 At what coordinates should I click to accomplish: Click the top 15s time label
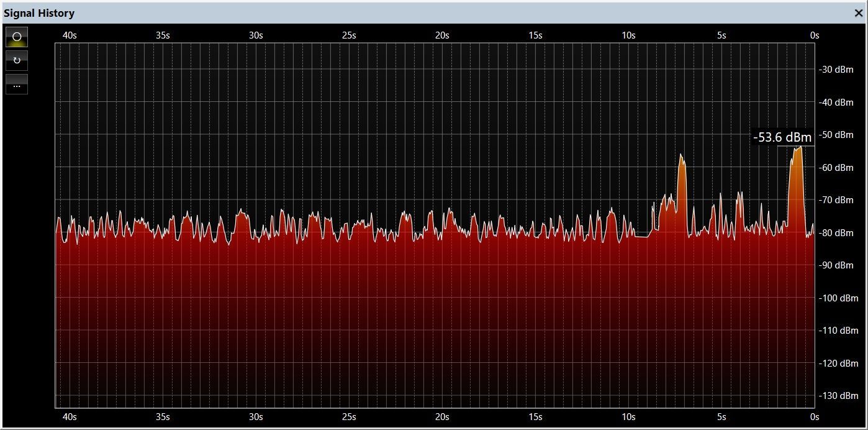tap(535, 35)
